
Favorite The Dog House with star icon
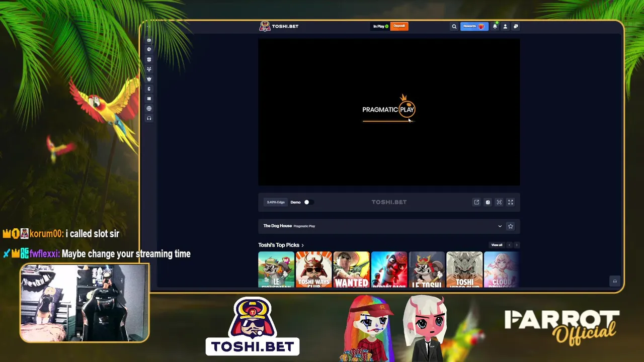coord(510,226)
